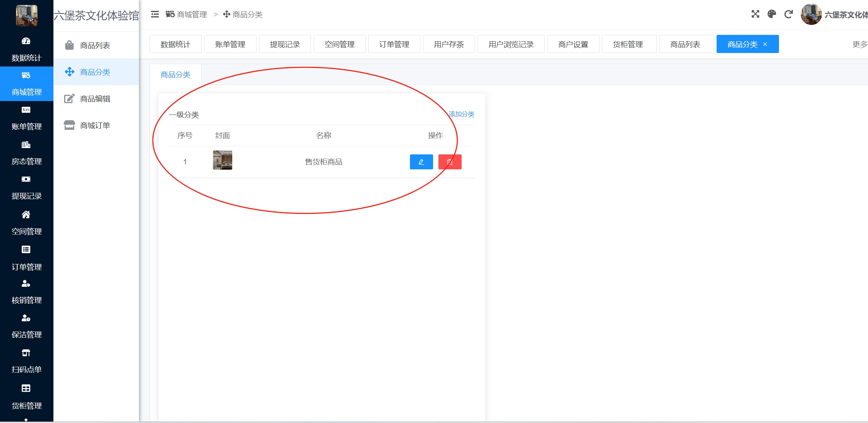This screenshot has width=868, height=423.
Task: Open 商城订单 submenu item
Action: [95, 125]
